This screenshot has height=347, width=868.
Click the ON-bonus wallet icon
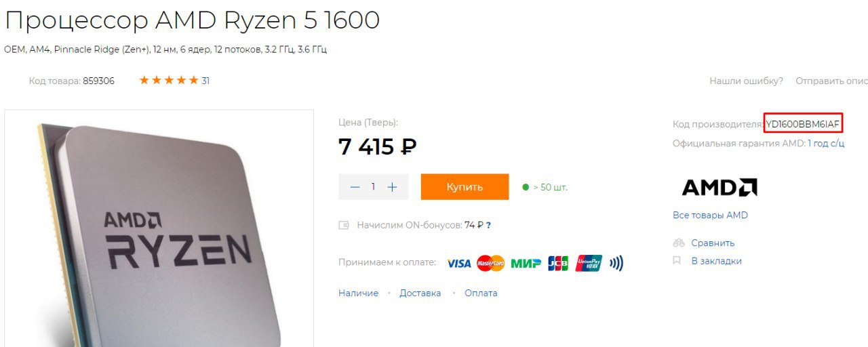344,225
